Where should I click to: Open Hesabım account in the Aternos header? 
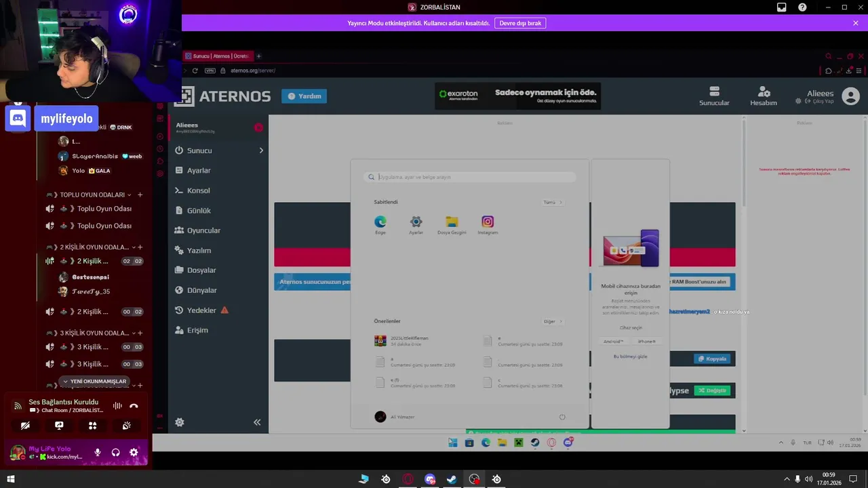[764, 96]
